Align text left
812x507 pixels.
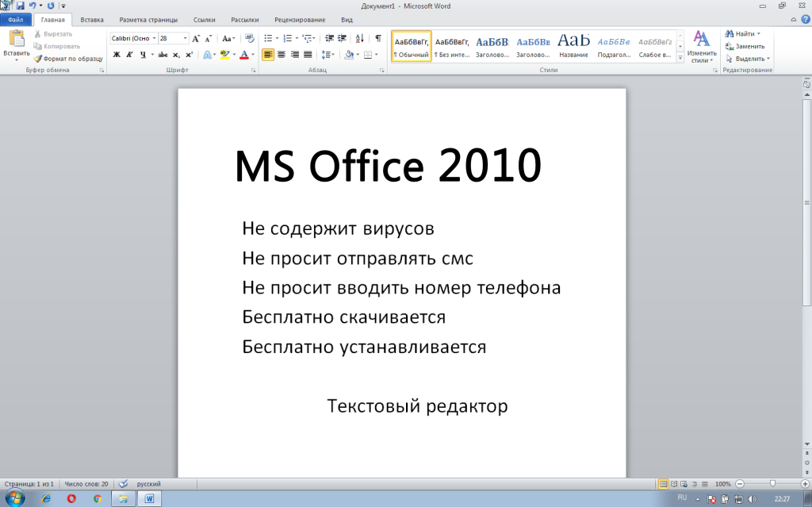268,55
